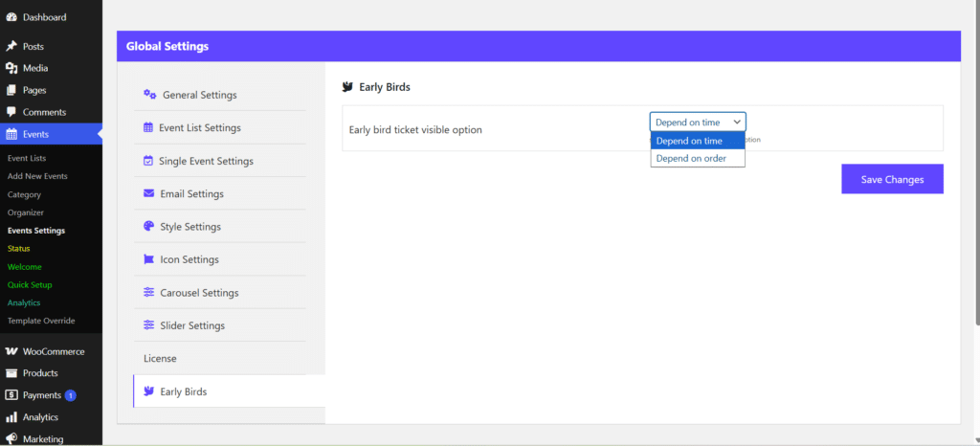Open the yellow Status link
This screenshot has height=446, width=980.
(19, 249)
